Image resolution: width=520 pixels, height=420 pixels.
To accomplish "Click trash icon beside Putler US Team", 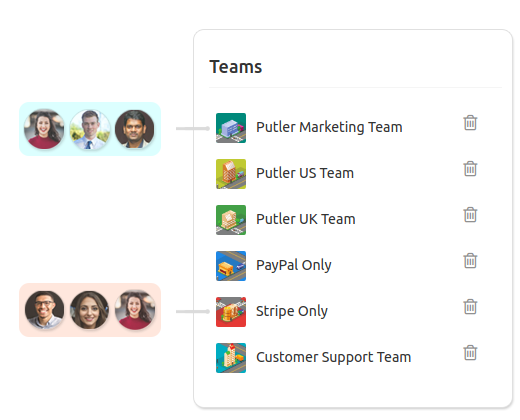I will coord(470,169).
